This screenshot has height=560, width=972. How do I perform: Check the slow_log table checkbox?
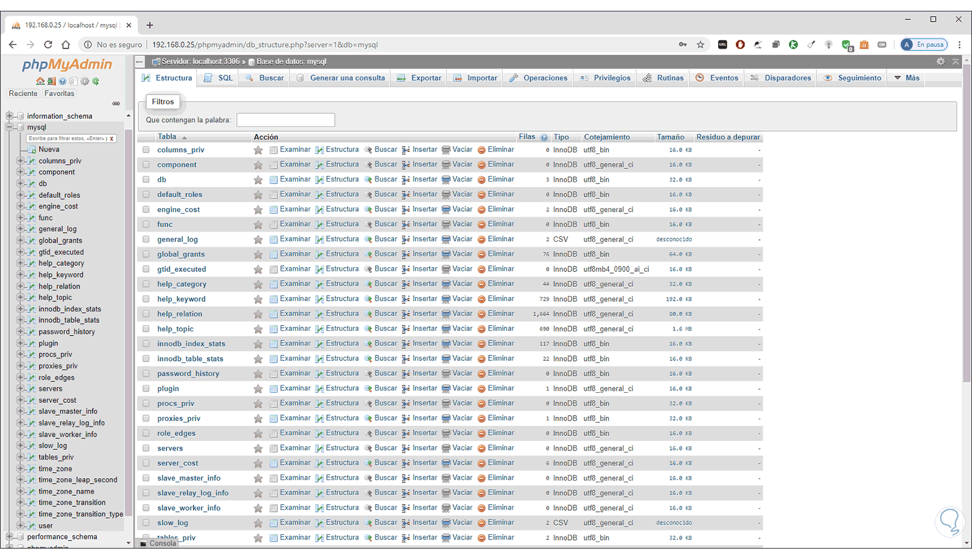[146, 523]
